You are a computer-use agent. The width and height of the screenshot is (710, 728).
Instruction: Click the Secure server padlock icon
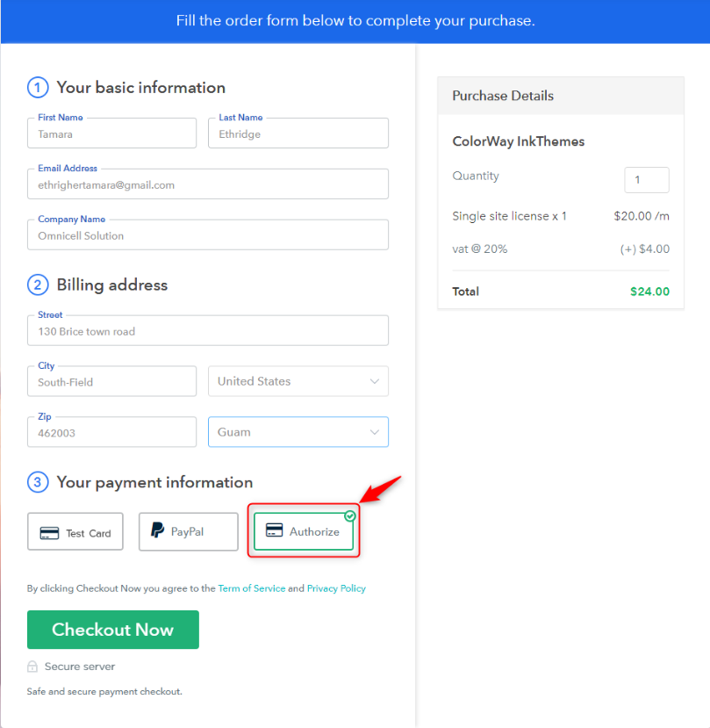pos(32,667)
